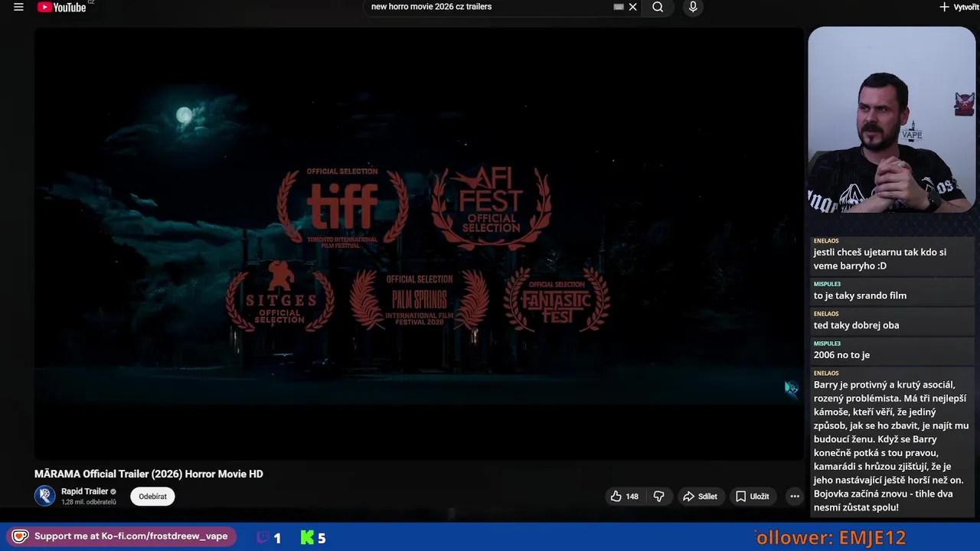Screen dimensions: 980x551
Task: Open the YouTube hamburger guide menu
Action: click(18, 7)
